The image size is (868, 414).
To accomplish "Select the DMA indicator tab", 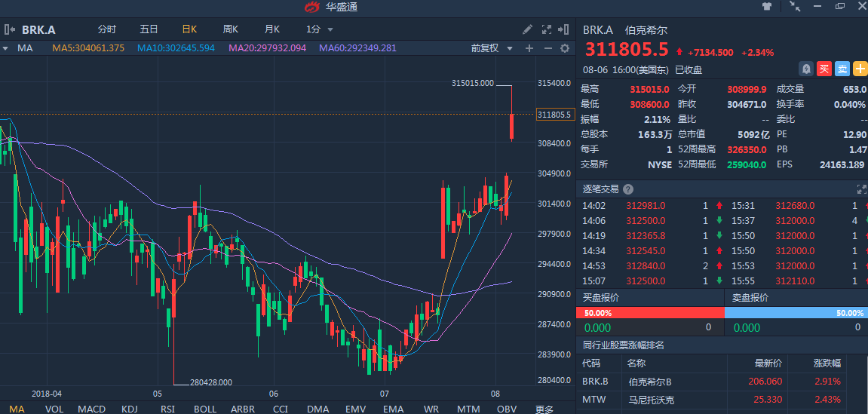I will point(317,409).
